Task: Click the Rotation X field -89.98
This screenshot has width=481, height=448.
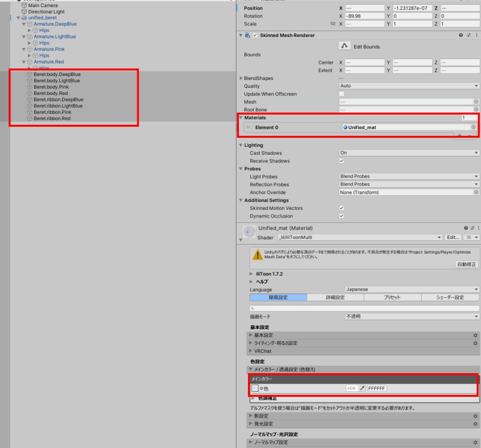Action: pyautogui.click(x=365, y=16)
